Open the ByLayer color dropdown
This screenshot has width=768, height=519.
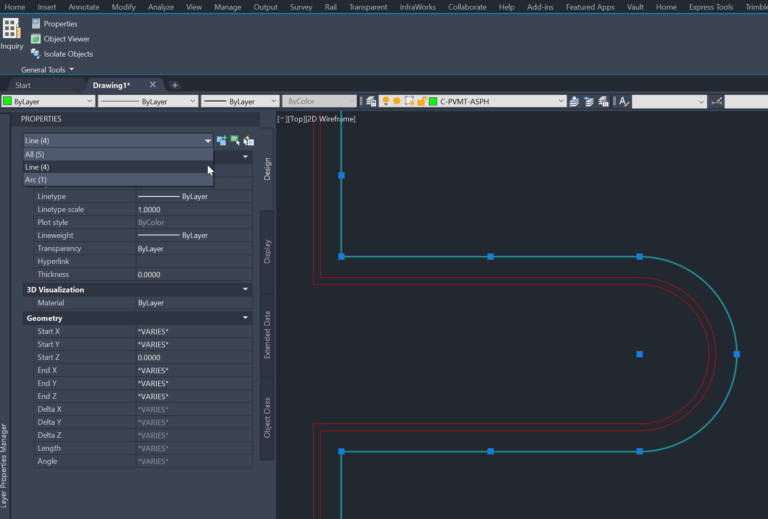[48, 101]
